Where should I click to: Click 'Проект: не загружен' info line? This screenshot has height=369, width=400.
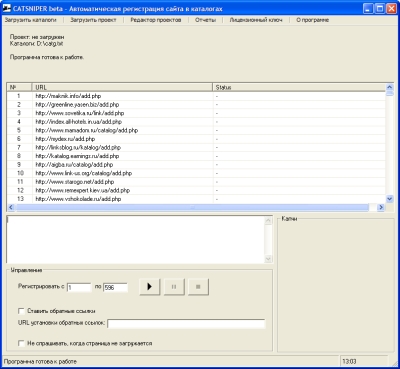(x=37, y=37)
